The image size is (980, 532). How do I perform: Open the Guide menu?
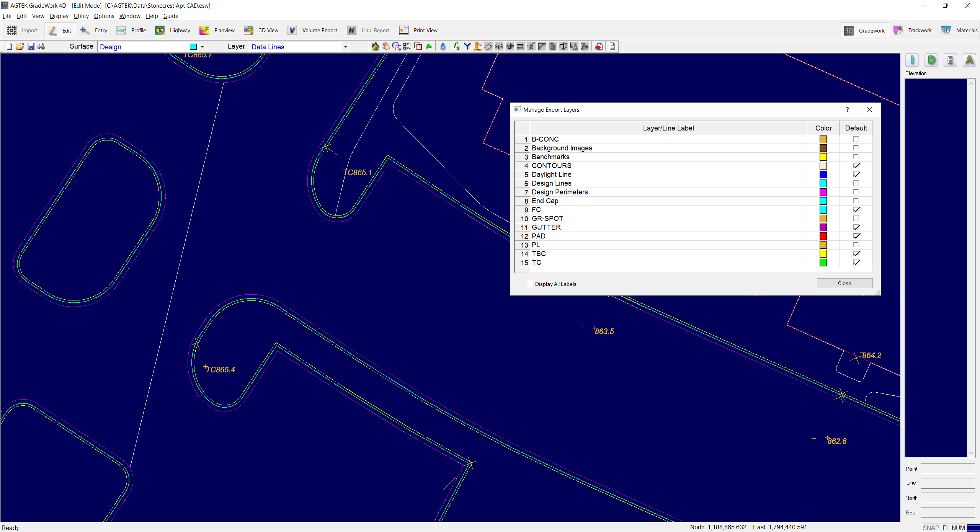[171, 16]
